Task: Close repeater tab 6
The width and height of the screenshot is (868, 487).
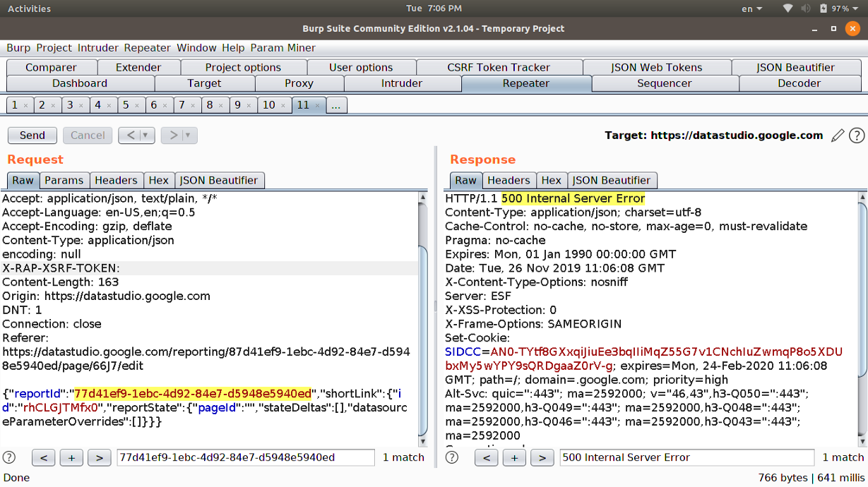Action: 165,106
